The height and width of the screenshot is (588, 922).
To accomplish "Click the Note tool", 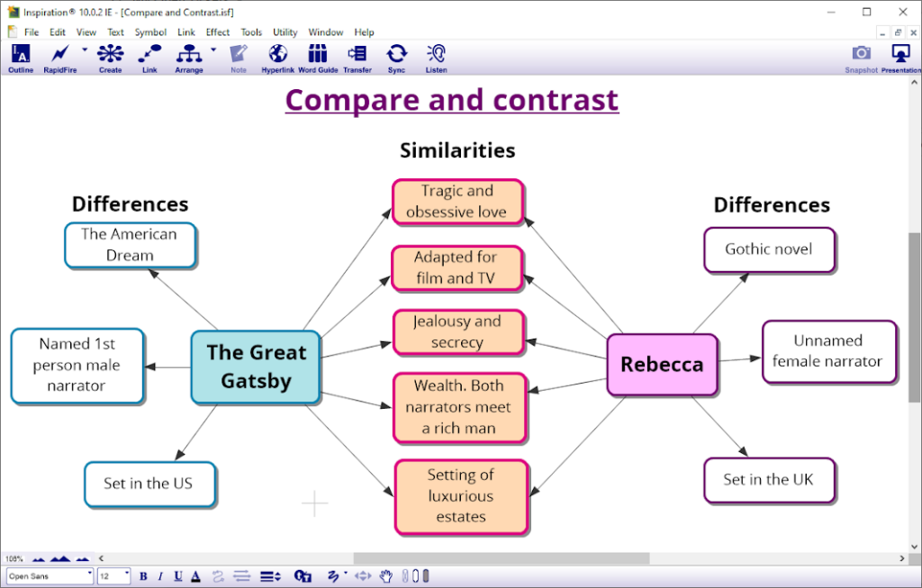I will 238,59.
